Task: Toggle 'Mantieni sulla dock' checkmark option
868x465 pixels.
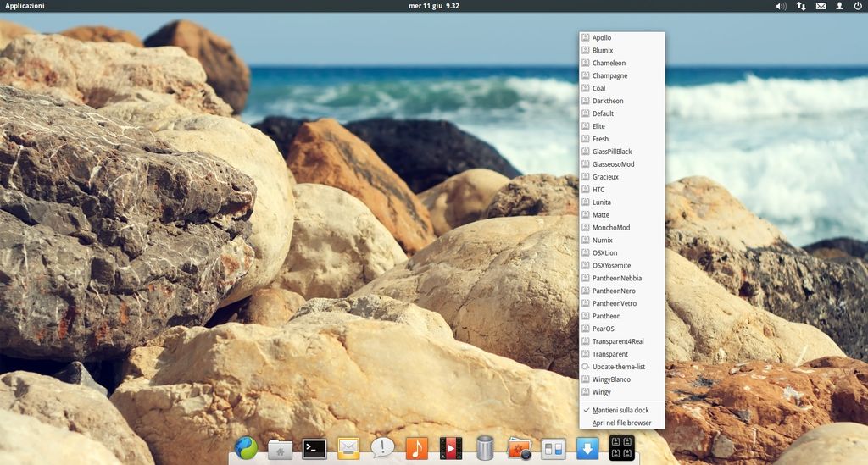Action: click(620, 410)
